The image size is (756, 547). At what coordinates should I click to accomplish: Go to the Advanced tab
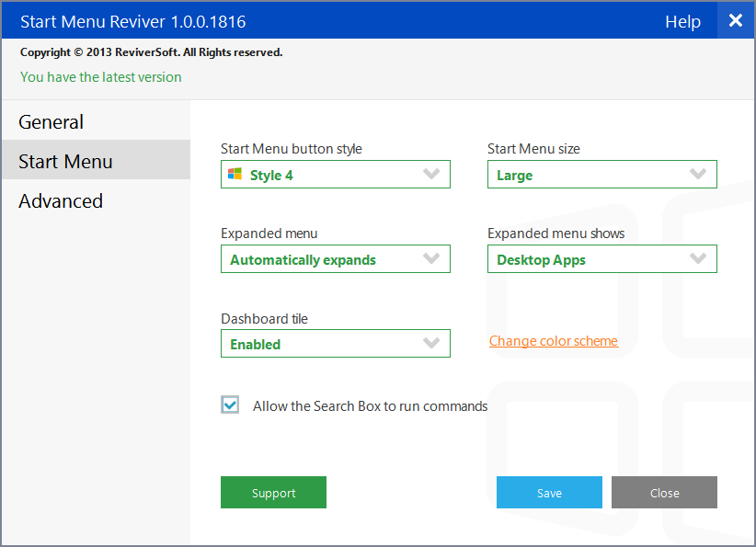click(x=97, y=201)
